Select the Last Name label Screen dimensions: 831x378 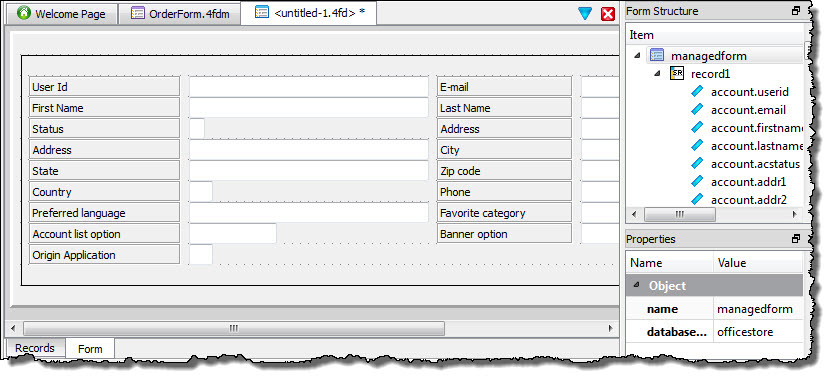(x=504, y=108)
